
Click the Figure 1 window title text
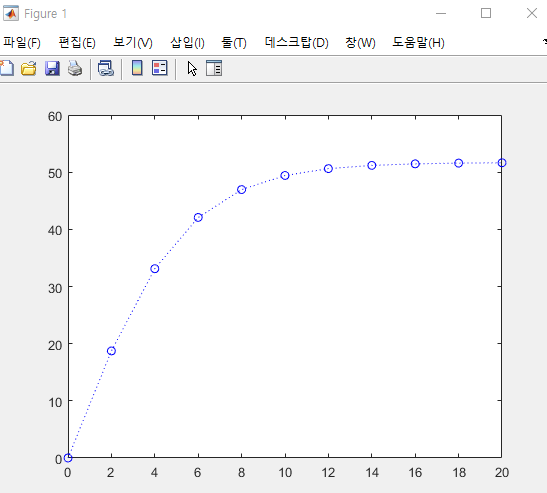point(45,14)
